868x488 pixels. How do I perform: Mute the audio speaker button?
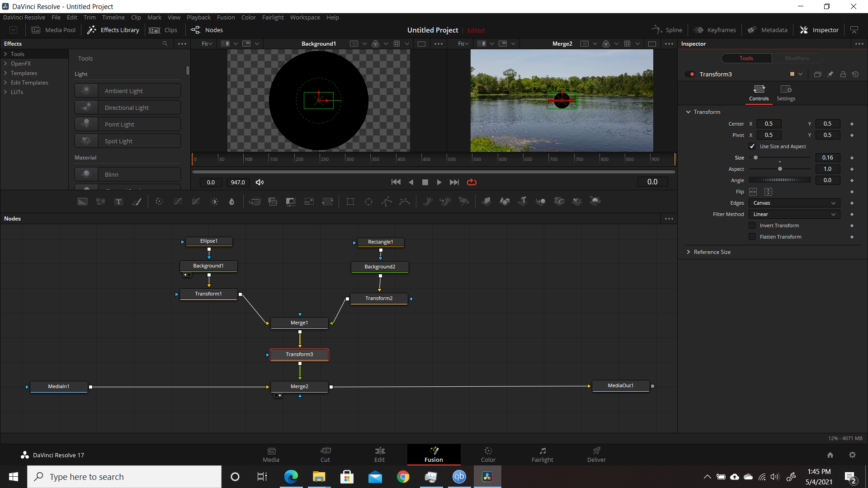(259, 182)
